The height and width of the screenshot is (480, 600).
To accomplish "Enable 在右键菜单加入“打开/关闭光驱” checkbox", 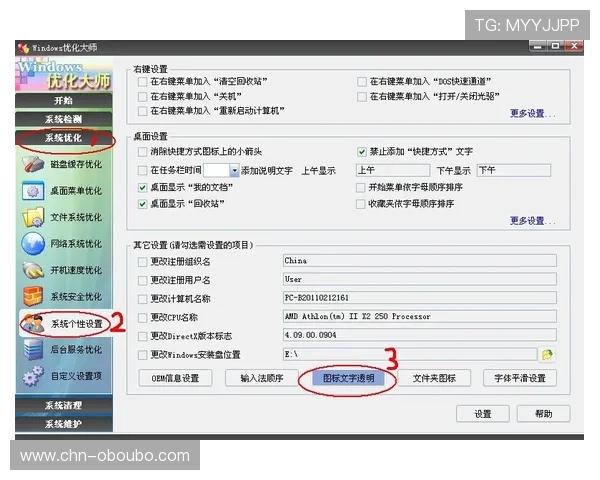I will (362, 96).
